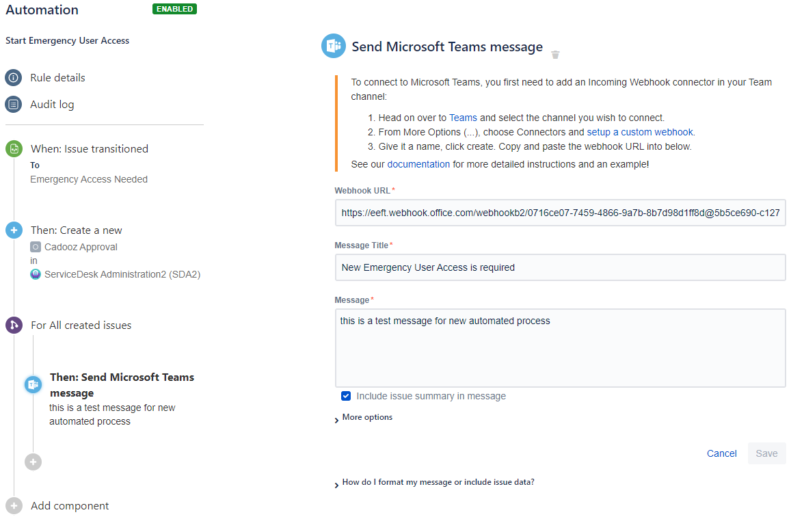Image resolution: width=804 pixels, height=532 pixels.
Task: Select the For All created issues branch
Action: [81, 325]
